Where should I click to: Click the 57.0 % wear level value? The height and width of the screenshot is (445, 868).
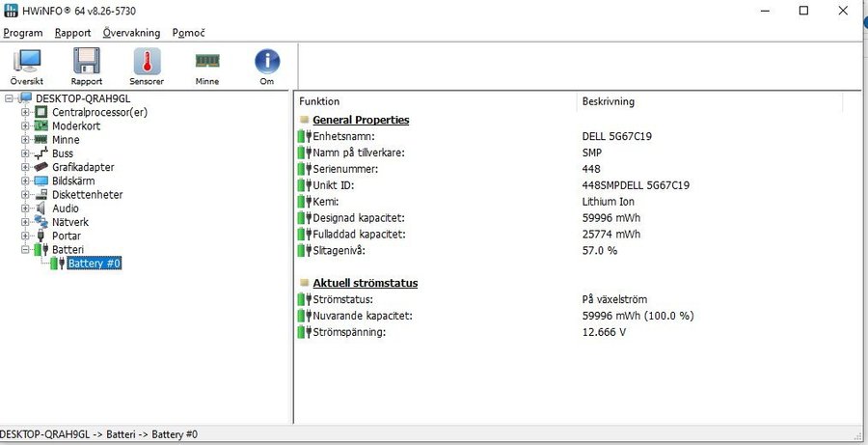click(x=600, y=250)
